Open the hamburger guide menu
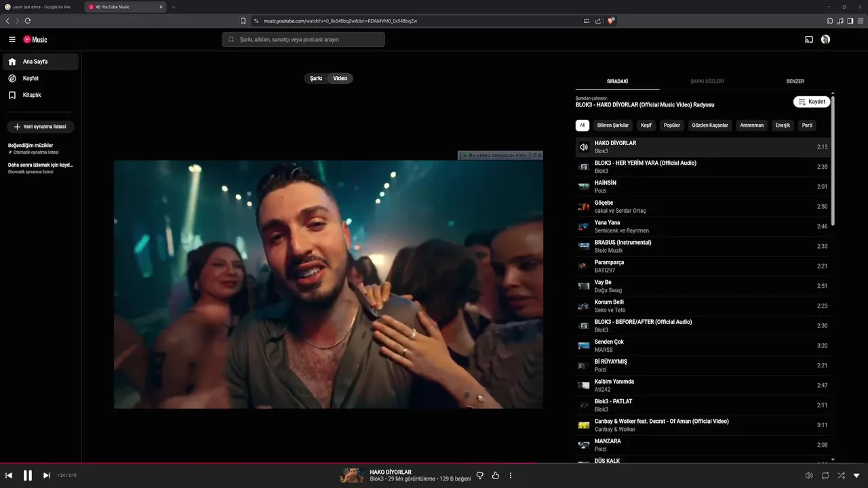The width and height of the screenshot is (868, 488). click(x=12, y=39)
